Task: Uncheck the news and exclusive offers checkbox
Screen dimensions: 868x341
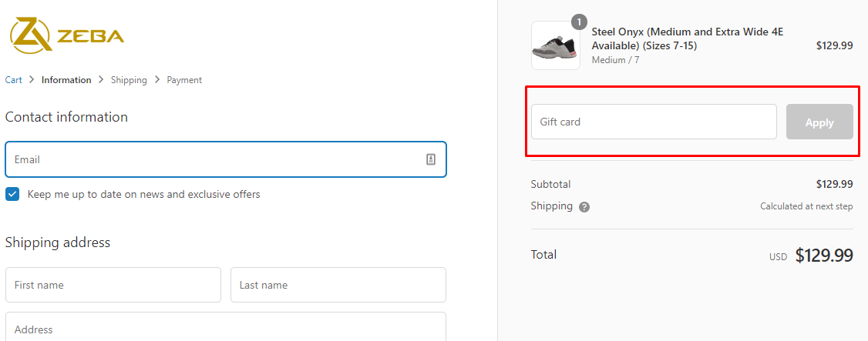Action: coord(12,194)
